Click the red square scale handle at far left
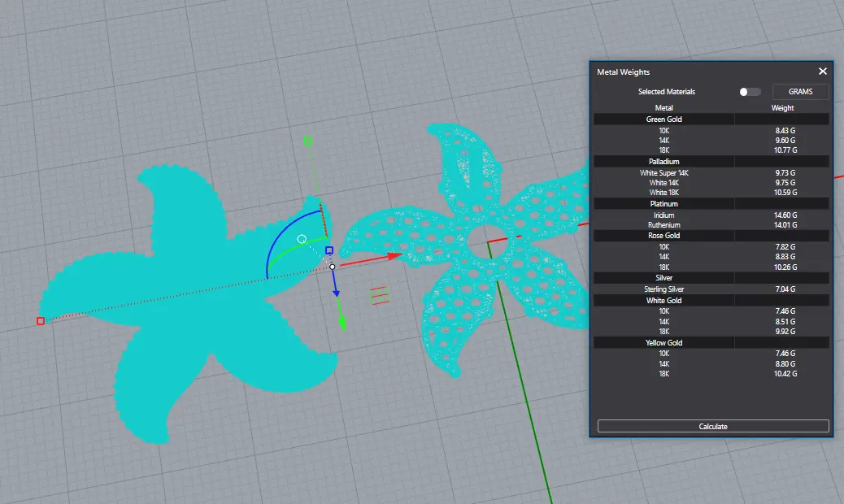Image resolution: width=844 pixels, height=504 pixels. click(41, 321)
